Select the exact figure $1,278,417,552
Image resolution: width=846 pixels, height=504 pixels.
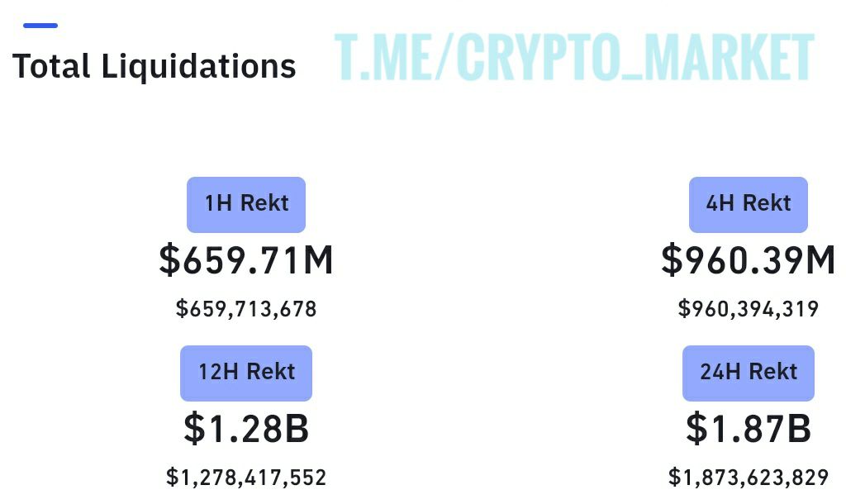246,478
